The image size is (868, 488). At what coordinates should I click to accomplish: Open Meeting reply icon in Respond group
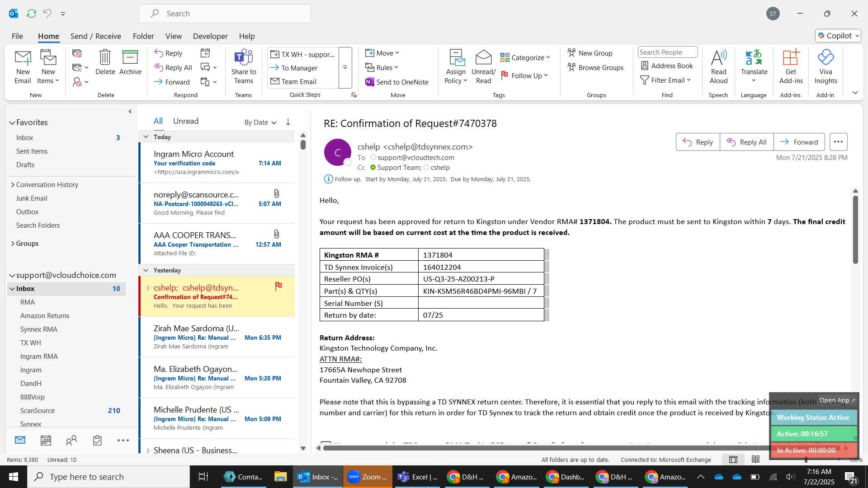click(205, 53)
